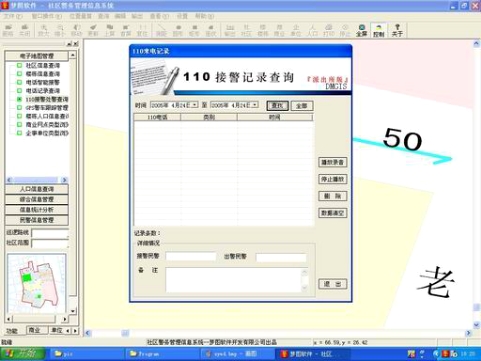This screenshot has width=481, height=361.
Task: Click the 接警民警 input field
Action: coord(191,256)
